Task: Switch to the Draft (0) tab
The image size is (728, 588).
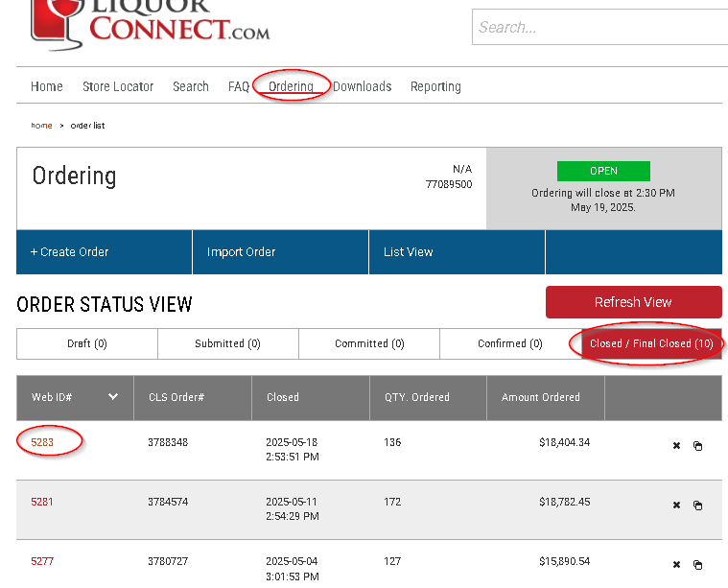Action: [x=87, y=343]
